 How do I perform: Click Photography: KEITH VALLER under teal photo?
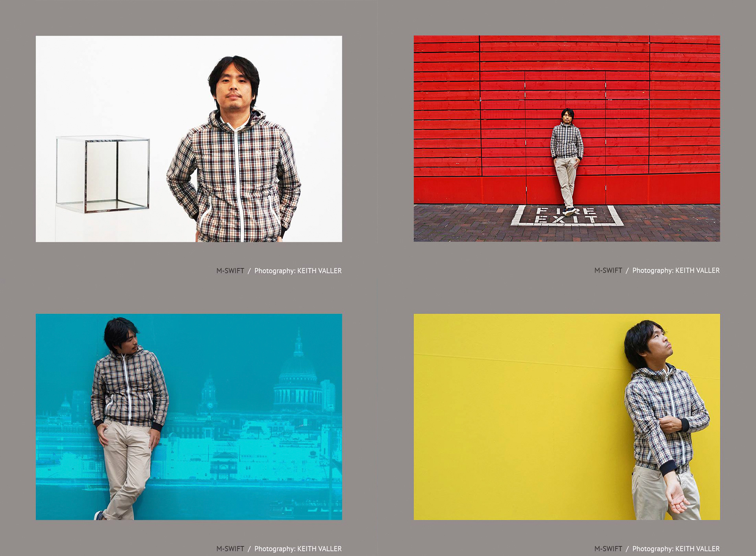[x=298, y=549]
